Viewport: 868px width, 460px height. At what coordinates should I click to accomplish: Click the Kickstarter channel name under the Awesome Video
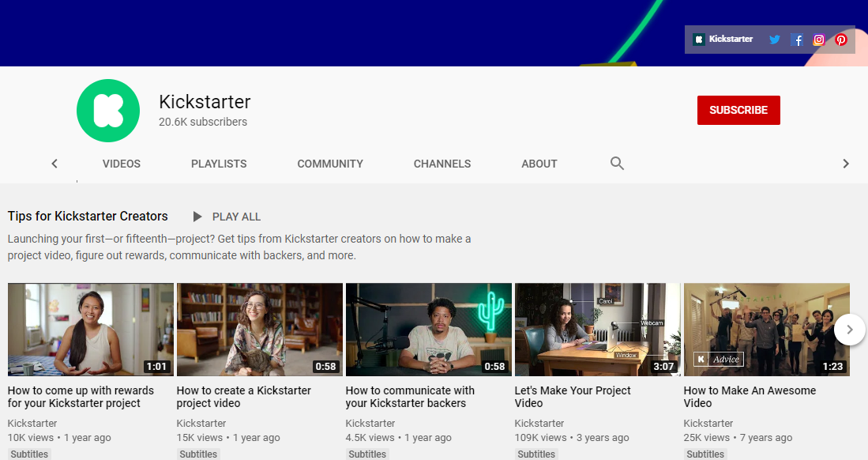click(x=708, y=424)
